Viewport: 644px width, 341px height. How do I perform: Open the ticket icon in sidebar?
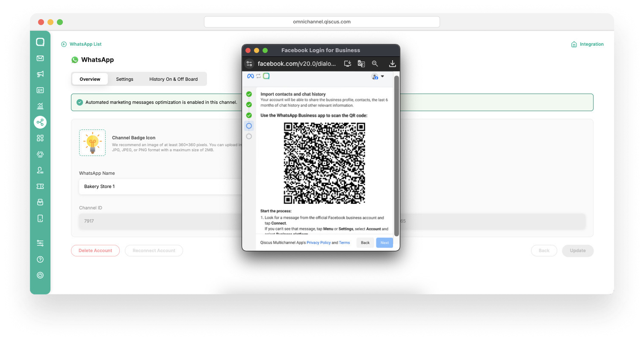tap(40, 186)
